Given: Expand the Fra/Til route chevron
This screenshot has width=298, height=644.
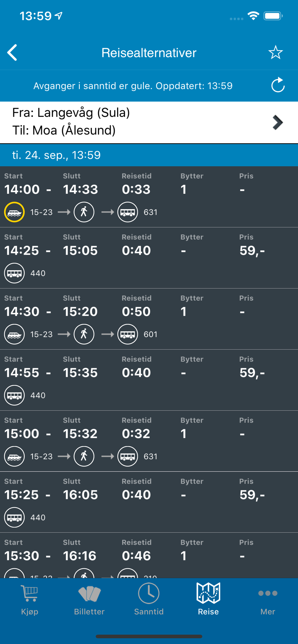Looking at the screenshot, I should [277, 122].
